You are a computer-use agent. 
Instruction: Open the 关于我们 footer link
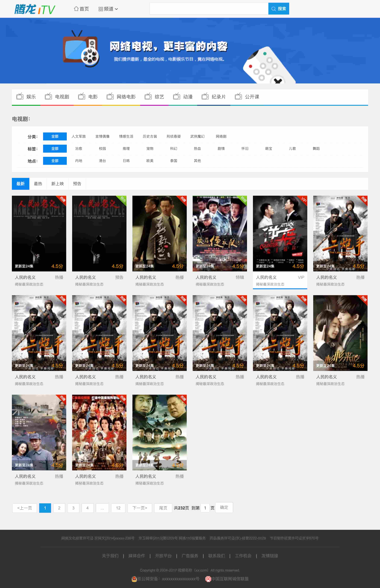point(110,556)
